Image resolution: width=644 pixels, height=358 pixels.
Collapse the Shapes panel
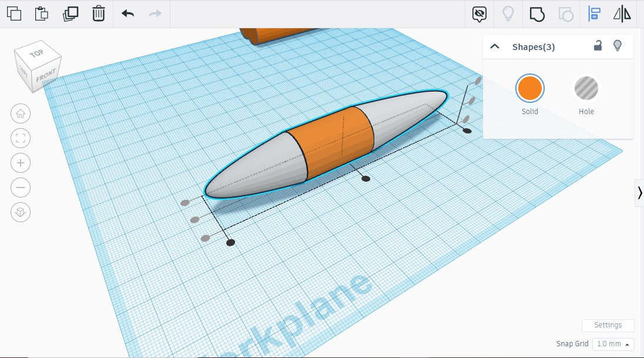(495, 46)
